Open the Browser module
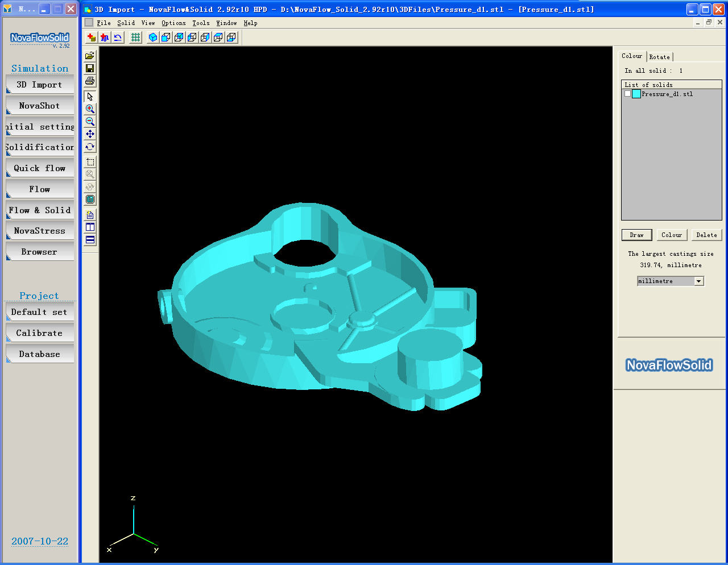 click(x=40, y=252)
